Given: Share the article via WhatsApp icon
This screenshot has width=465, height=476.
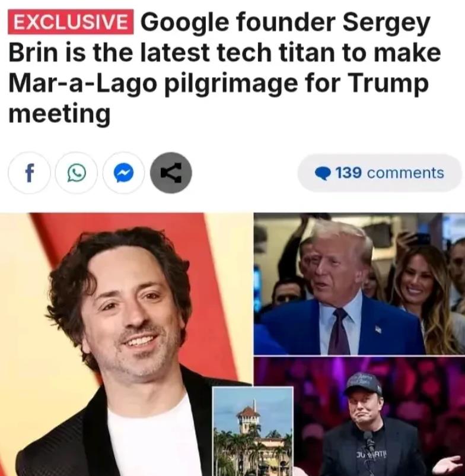Looking at the screenshot, I should (x=77, y=173).
